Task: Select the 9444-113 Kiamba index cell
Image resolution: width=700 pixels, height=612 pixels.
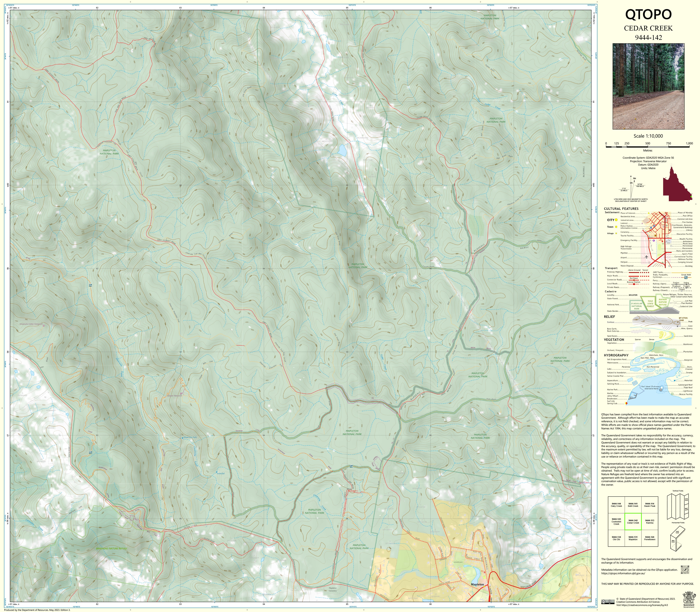Action: click(x=650, y=522)
